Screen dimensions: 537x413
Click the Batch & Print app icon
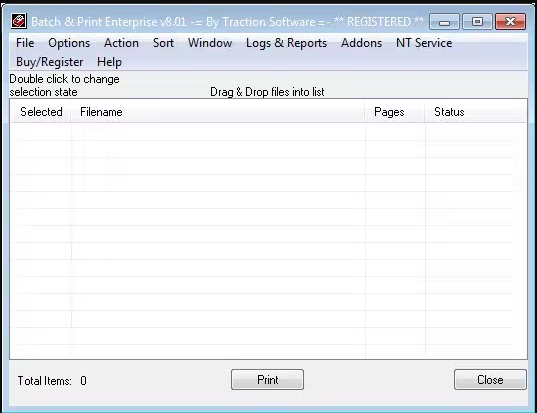click(x=18, y=21)
